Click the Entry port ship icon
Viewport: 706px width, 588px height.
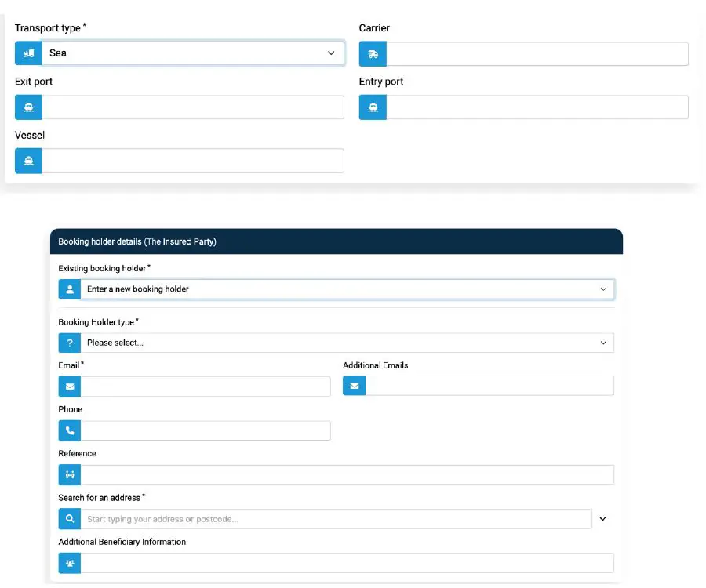(x=373, y=107)
